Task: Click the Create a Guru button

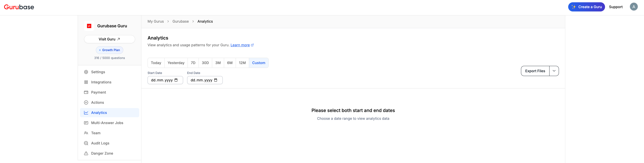Action: (x=586, y=7)
